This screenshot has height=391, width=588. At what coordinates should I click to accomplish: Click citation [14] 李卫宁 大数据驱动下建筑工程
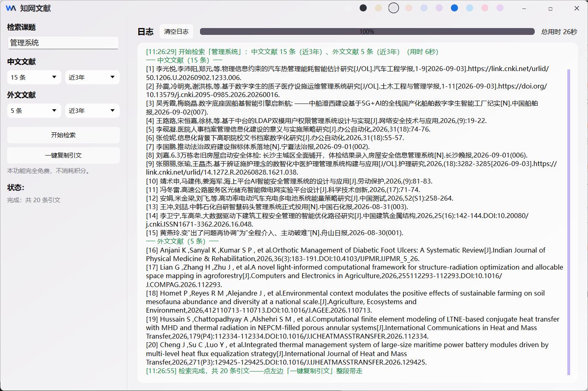pos(337,220)
